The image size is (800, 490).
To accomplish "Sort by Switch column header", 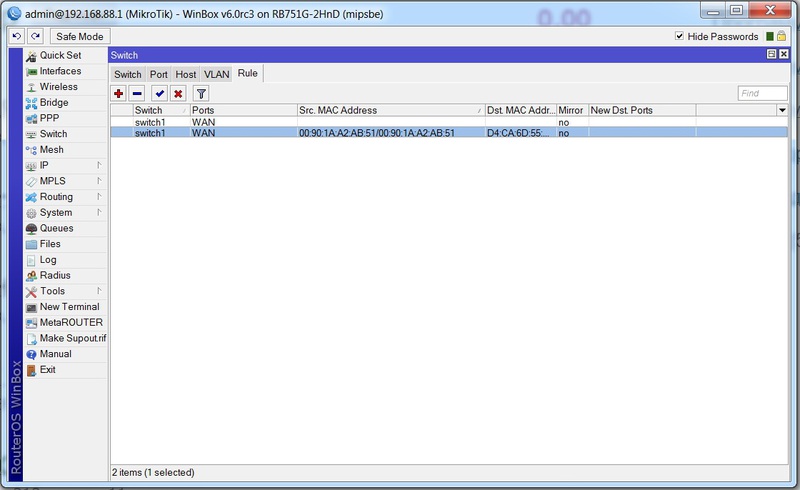I will 161,110.
